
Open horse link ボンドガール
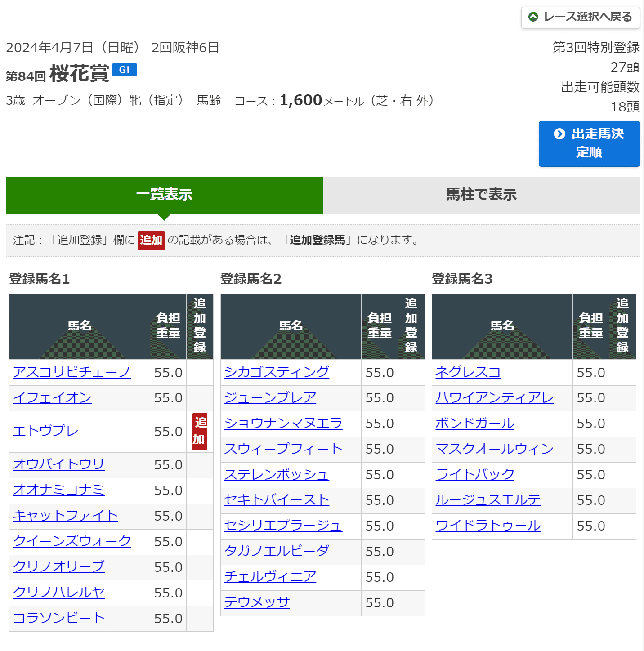pos(475,424)
